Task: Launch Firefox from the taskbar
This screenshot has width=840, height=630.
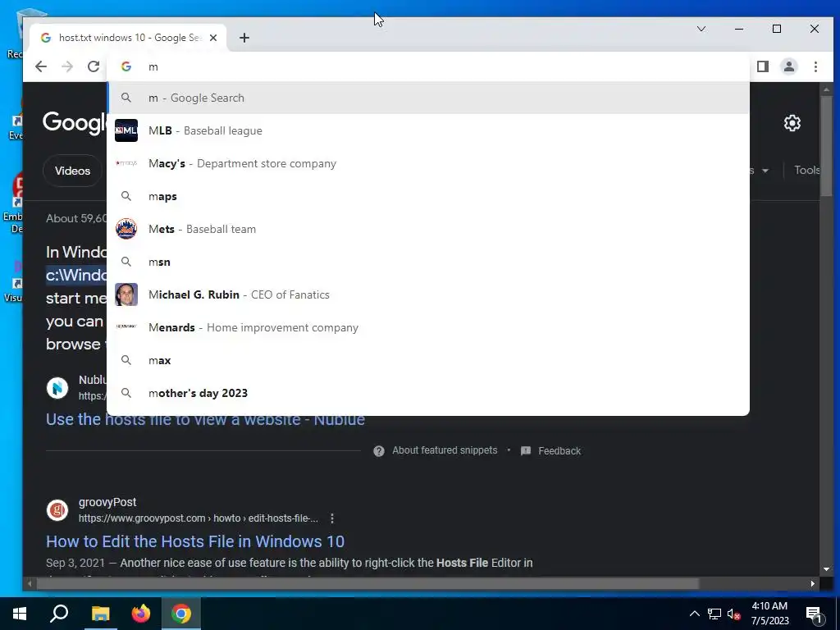Action: coord(141,614)
